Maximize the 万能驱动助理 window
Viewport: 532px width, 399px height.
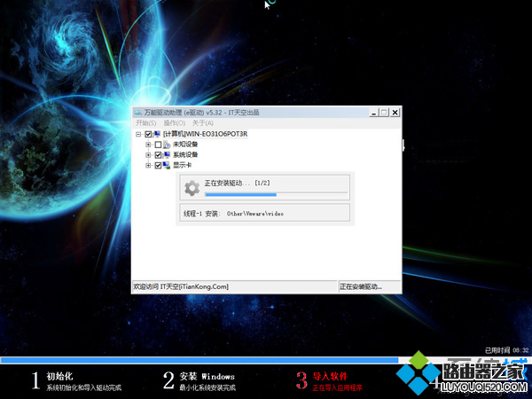(384, 113)
